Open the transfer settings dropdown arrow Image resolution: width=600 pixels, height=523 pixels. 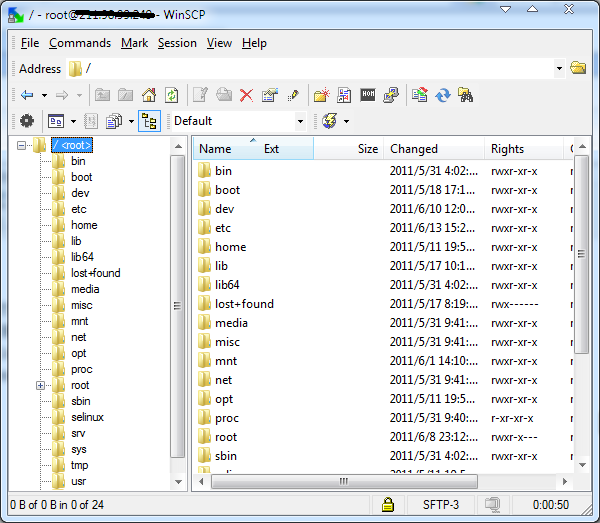(x=131, y=122)
